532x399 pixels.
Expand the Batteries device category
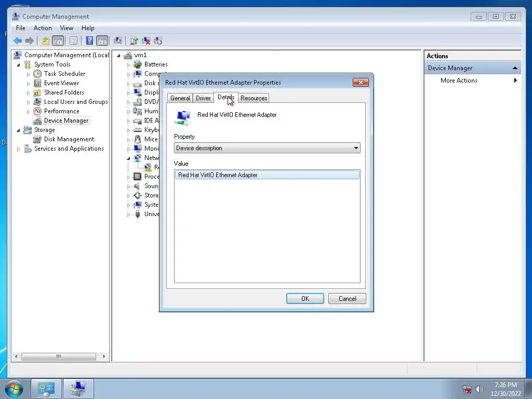128,65
